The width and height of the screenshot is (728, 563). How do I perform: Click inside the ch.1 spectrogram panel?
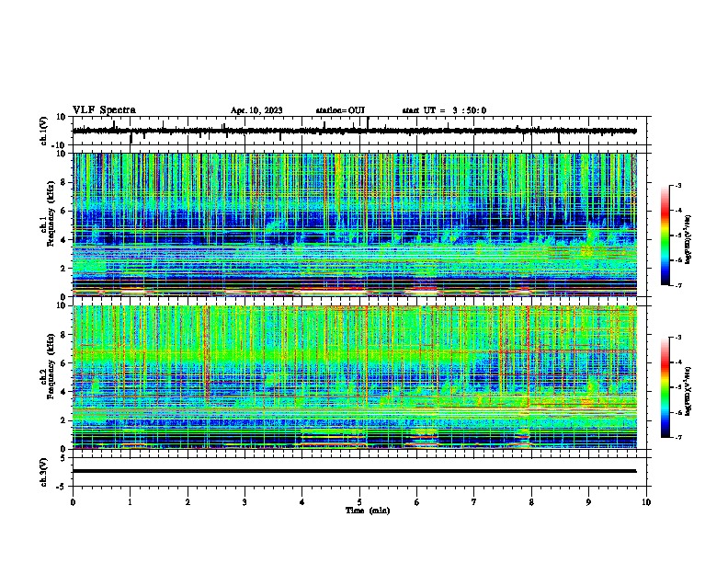tap(354, 224)
